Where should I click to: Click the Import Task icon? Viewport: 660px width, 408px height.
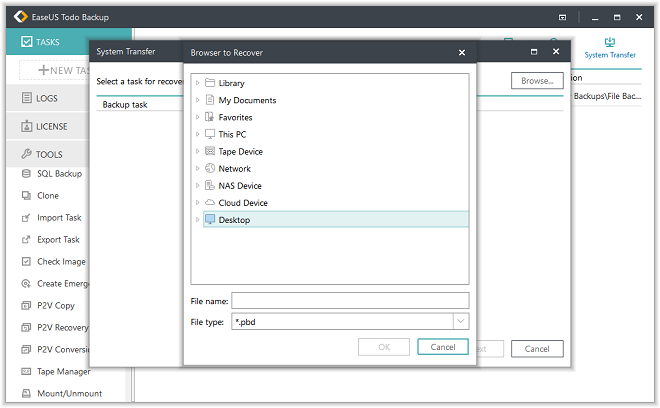[27, 218]
